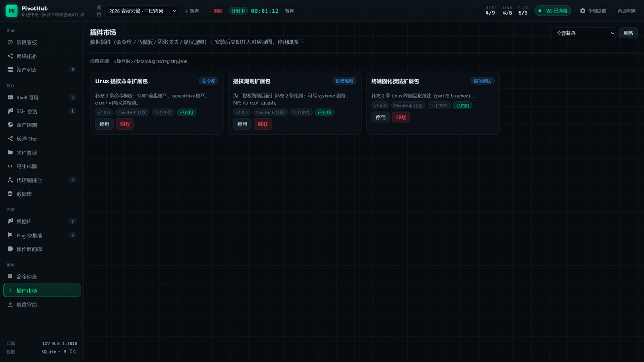The image size is (644, 362).
Task: Open the 文件管理 folder icon
Action: (x=10, y=153)
